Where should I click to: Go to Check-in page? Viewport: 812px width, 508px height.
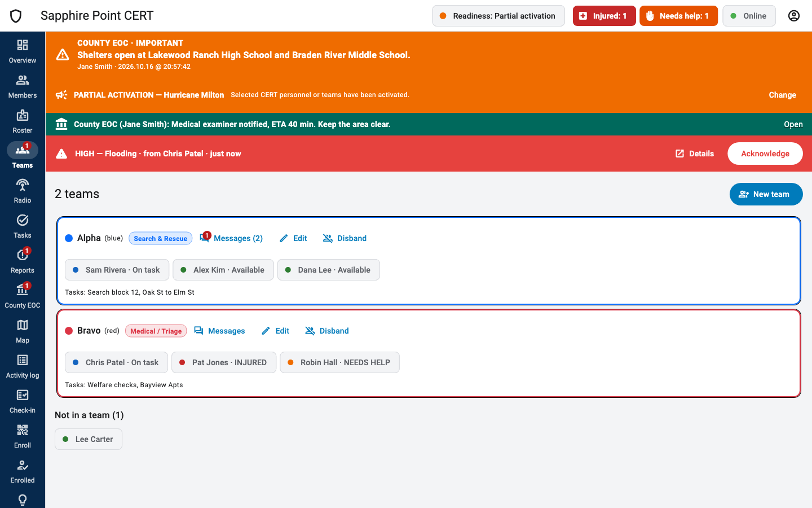click(23, 401)
